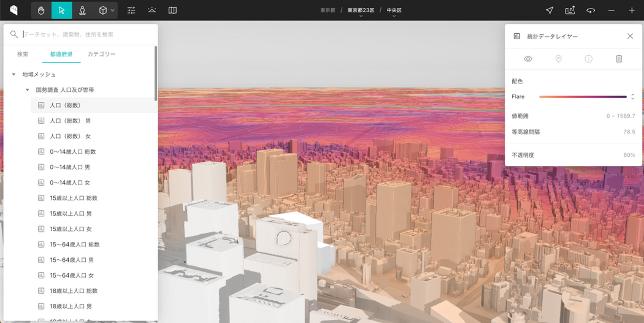Delete the layer with trash icon

(619, 59)
